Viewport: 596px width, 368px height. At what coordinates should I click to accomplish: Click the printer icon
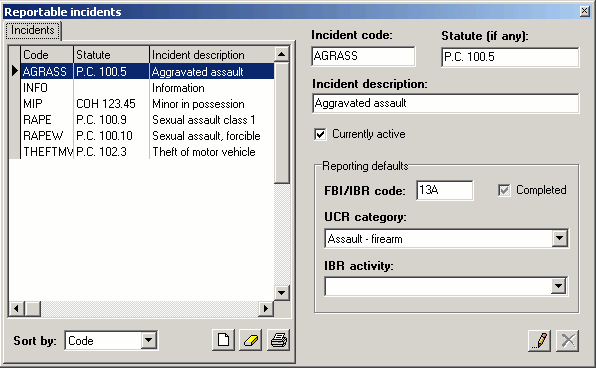pyautogui.click(x=279, y=340)
